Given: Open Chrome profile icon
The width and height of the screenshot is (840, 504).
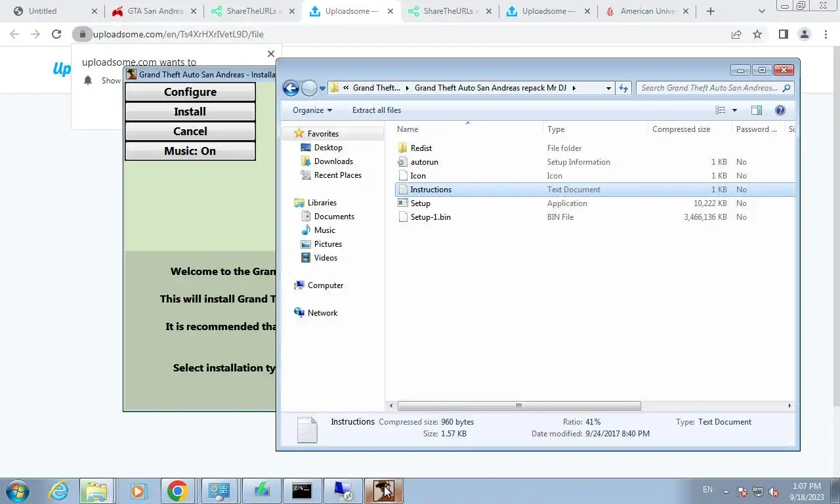Looking at the screenshot, I should [x=804, y=34].
